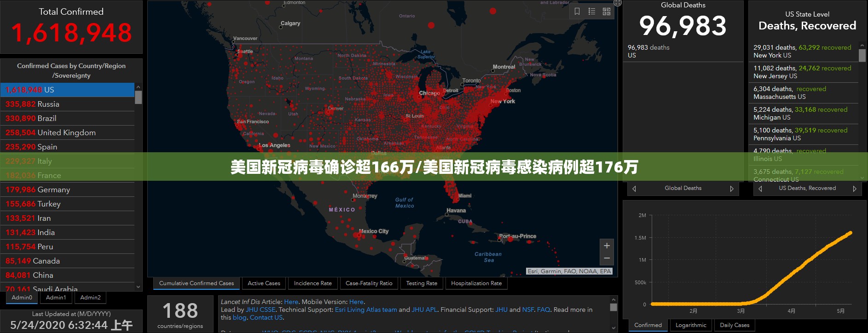Viewport: 868px width, 333px height.
Task: Open Esri Living Atlas team link
Action: point(366,310)
